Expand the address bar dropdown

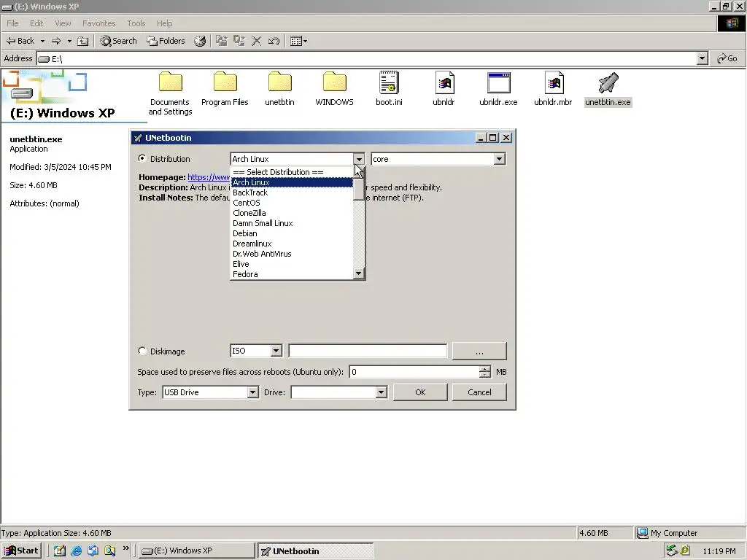tap(702, 58)
